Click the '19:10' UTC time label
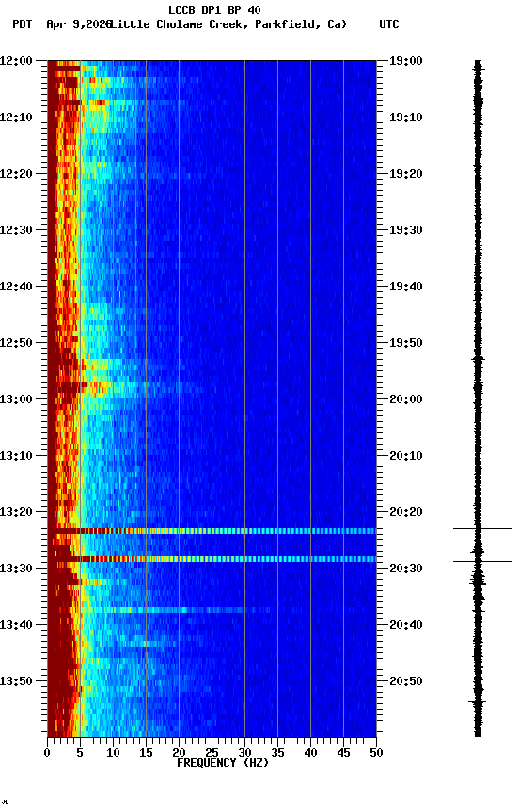 click(406, 117)
